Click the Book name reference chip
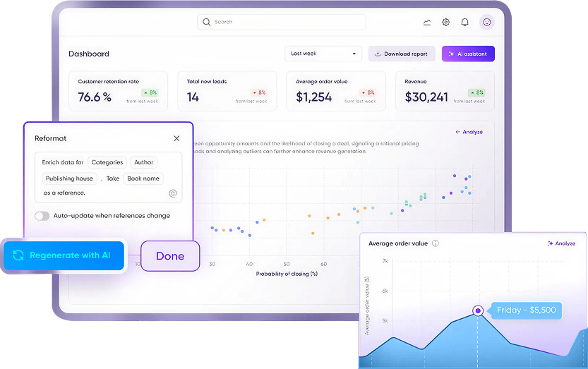Viewport: 588px width, 369px height. point(143,179)
